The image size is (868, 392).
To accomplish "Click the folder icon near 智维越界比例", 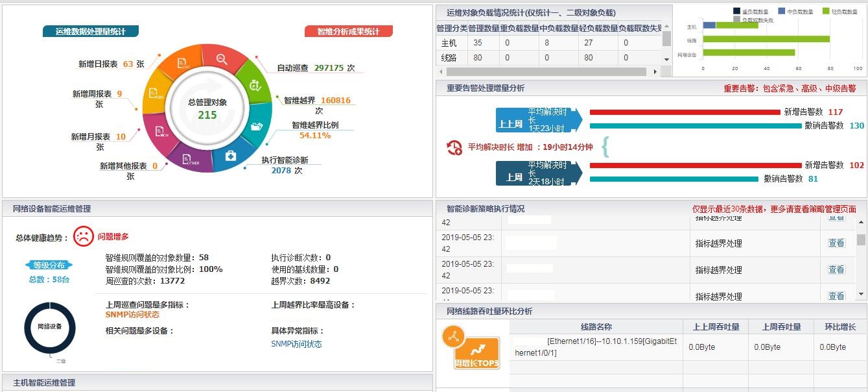I will tap(257, 127).
